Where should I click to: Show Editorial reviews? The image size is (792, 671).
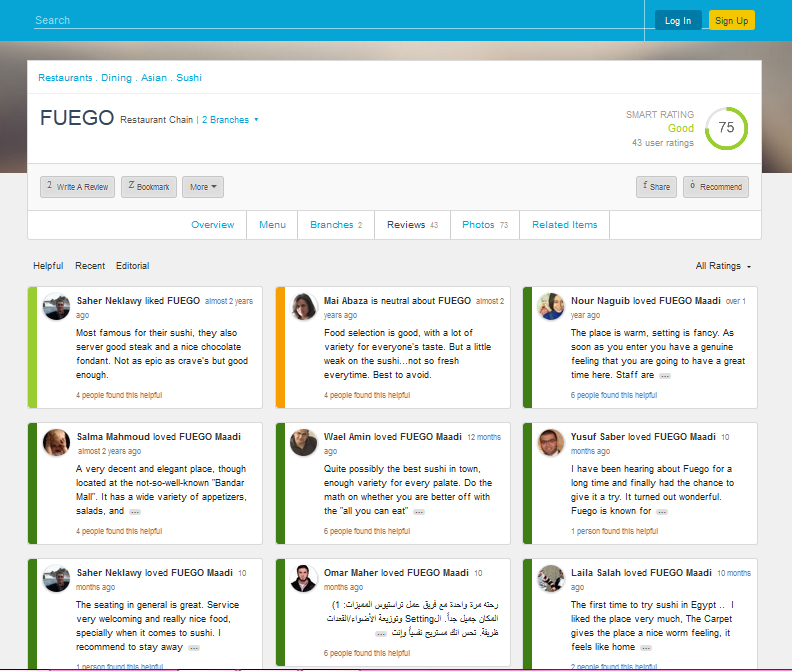[132, 266]
